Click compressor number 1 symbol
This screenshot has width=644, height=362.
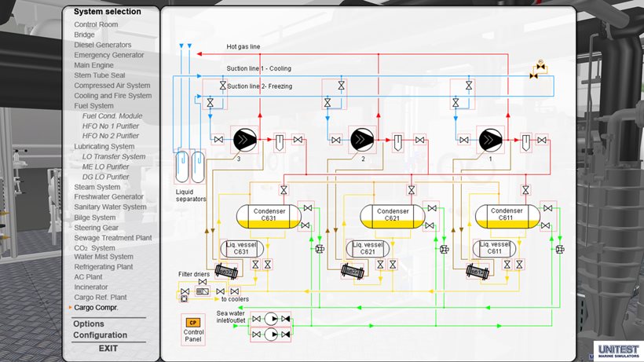(490, 140)
